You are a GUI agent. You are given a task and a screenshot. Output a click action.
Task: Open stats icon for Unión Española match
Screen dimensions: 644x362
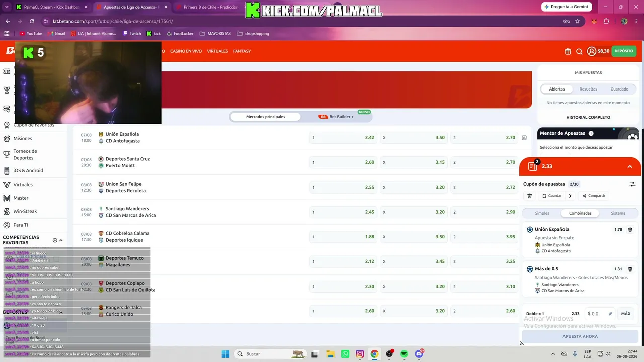[x=524, y=138]
